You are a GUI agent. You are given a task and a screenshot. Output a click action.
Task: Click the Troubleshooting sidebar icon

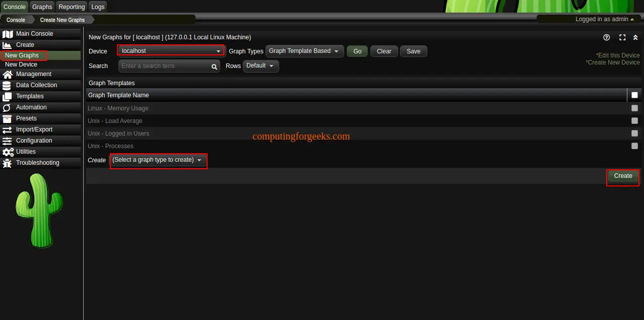tap(7, 163)
